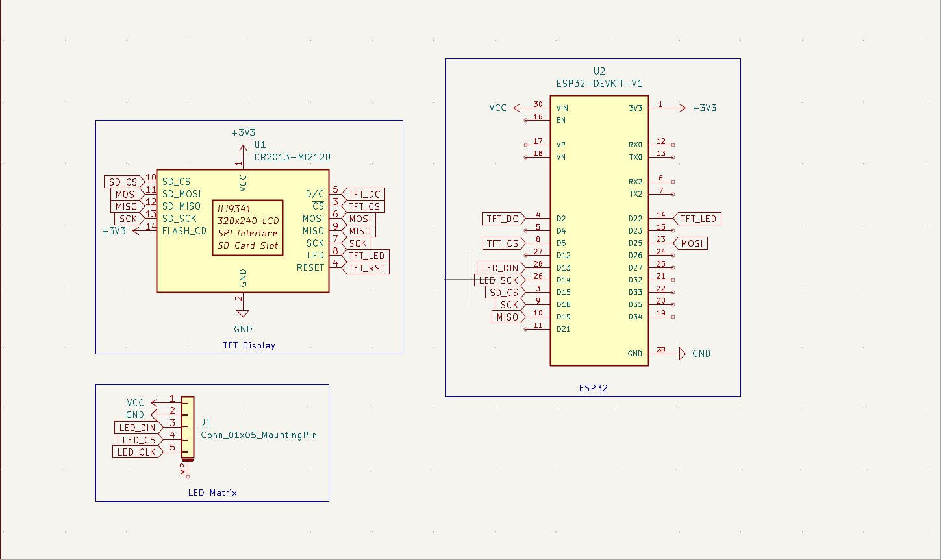This screenshot has width=941, height=560.
Task: Click the LED_CS label on connector J1
Action: 139,440
